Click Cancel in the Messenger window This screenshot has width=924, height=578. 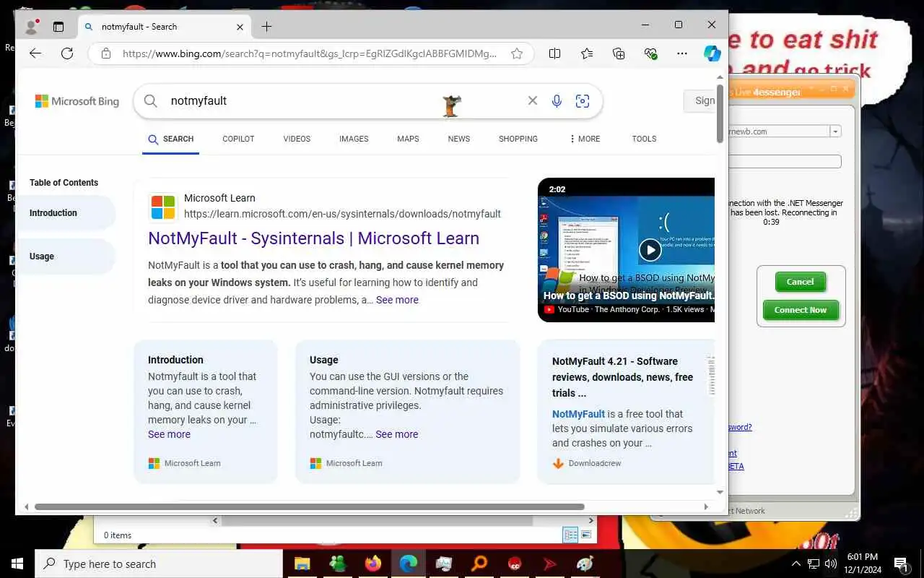point(800,282)
